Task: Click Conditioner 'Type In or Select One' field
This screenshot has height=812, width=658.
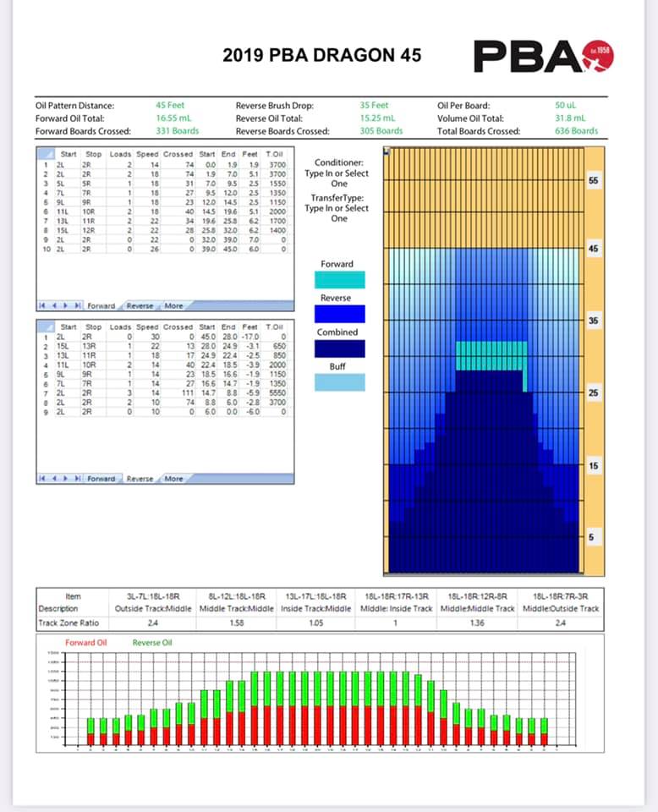Action: pos(337,178)
